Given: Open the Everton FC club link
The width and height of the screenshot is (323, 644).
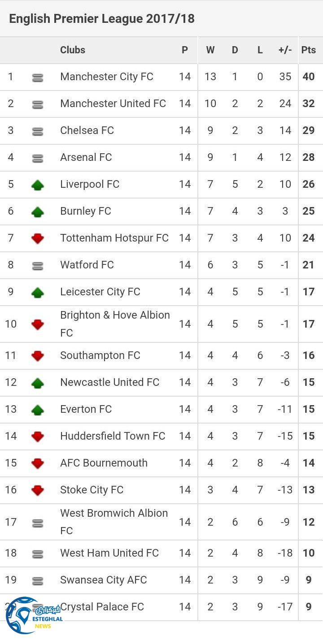Looking at the screenshot, I should point(86,409).
